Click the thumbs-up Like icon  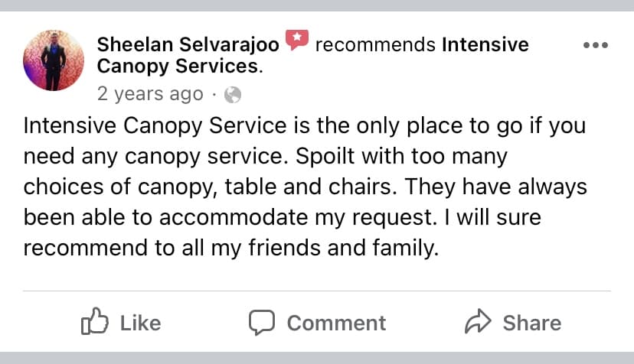click(92, 323)
